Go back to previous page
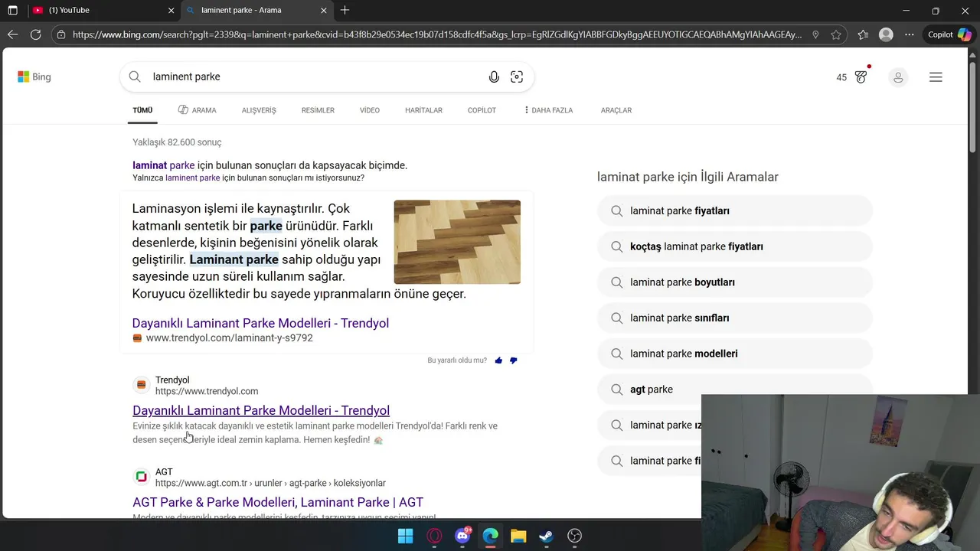Viewport: 980px width, 551px height. 12,34
